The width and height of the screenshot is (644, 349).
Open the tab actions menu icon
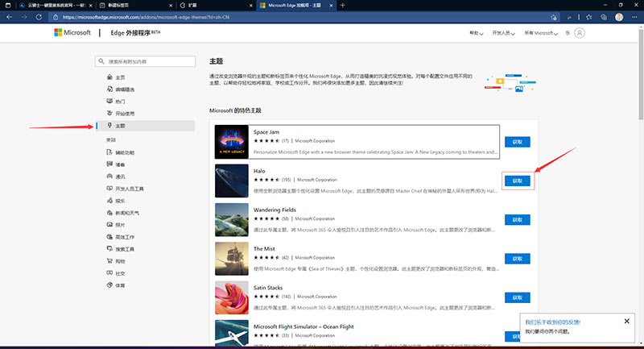point(8,6)
